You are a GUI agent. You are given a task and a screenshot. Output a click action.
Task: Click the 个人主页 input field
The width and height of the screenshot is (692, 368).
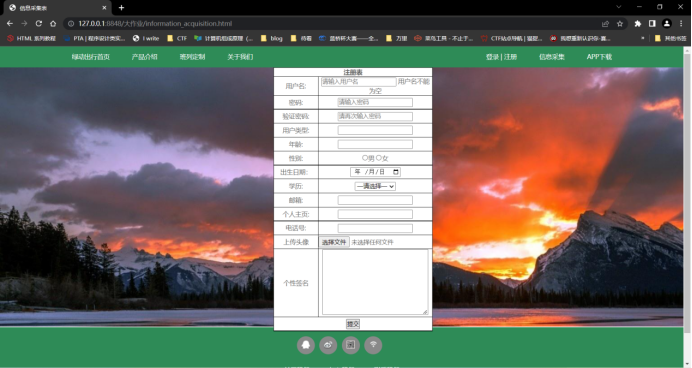(x=375, y=214)
